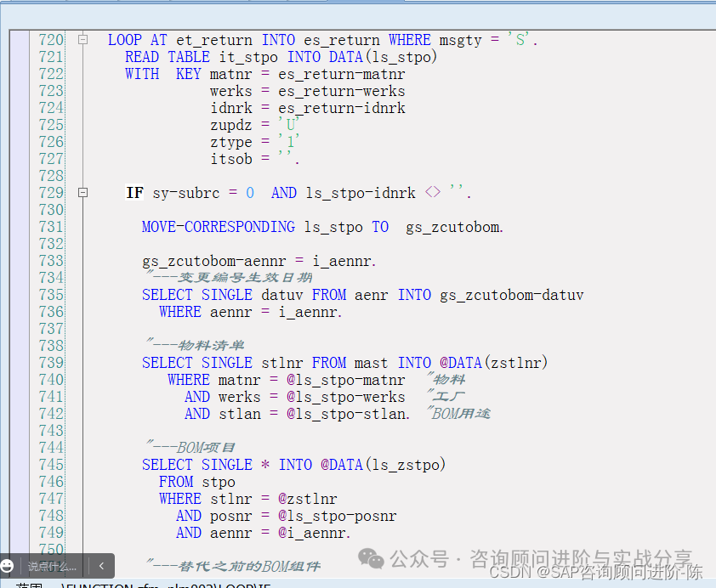Screen dimensions: 716x588
Task: Click the LOOP keyword on line 720
Action: [125, 40]
